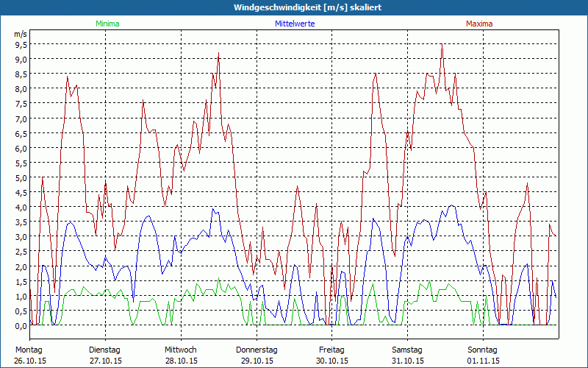Click the green Minima legend label
Image resolution: width=588 pixels, height=368 pixels.
(107, 24)
